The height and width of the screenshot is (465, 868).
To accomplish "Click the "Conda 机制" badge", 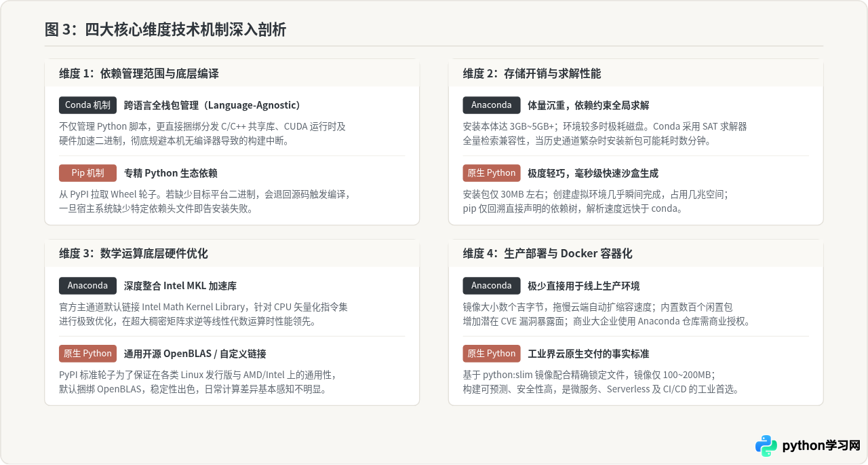I will click(88, 105).
